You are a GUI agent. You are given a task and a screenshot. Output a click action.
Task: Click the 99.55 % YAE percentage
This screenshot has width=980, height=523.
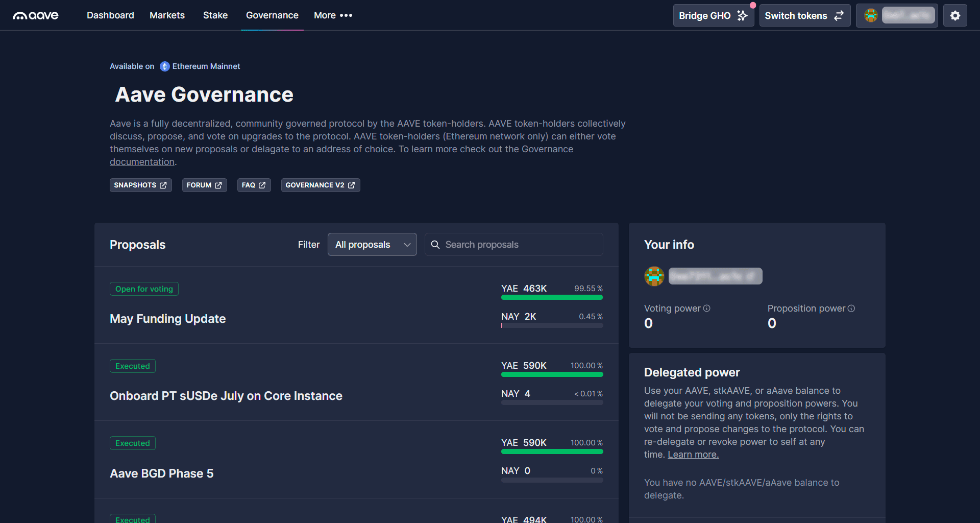point(589,289)
